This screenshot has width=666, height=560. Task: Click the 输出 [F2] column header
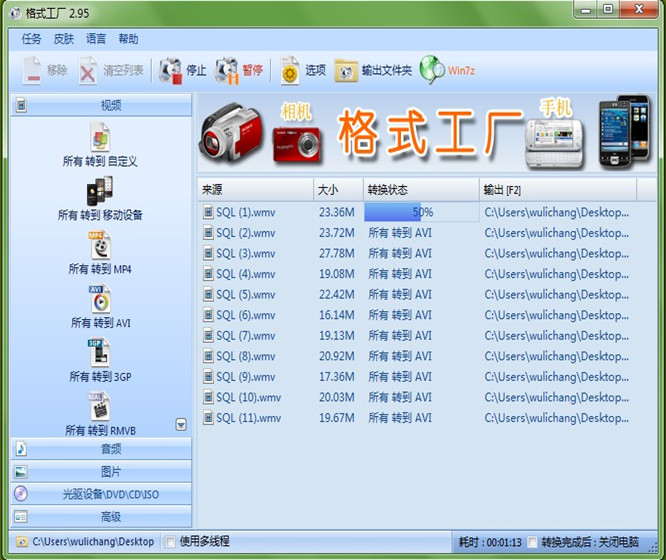pos(558,189)
